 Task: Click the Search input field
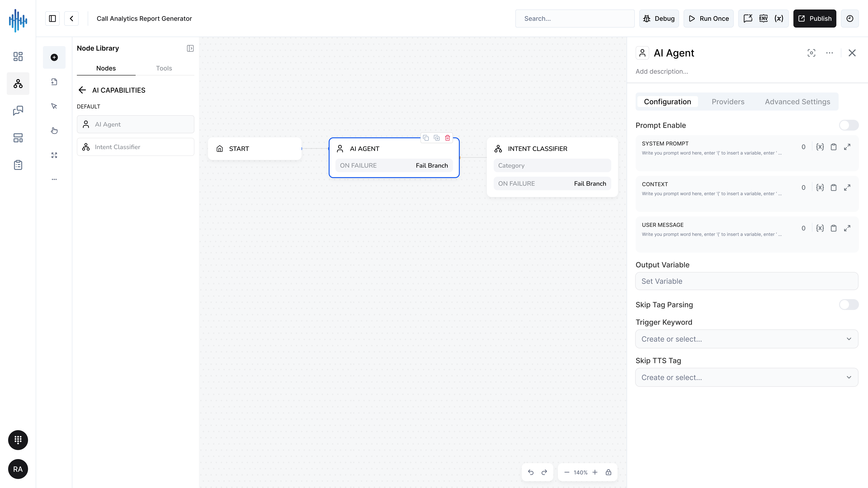(575, 19)
